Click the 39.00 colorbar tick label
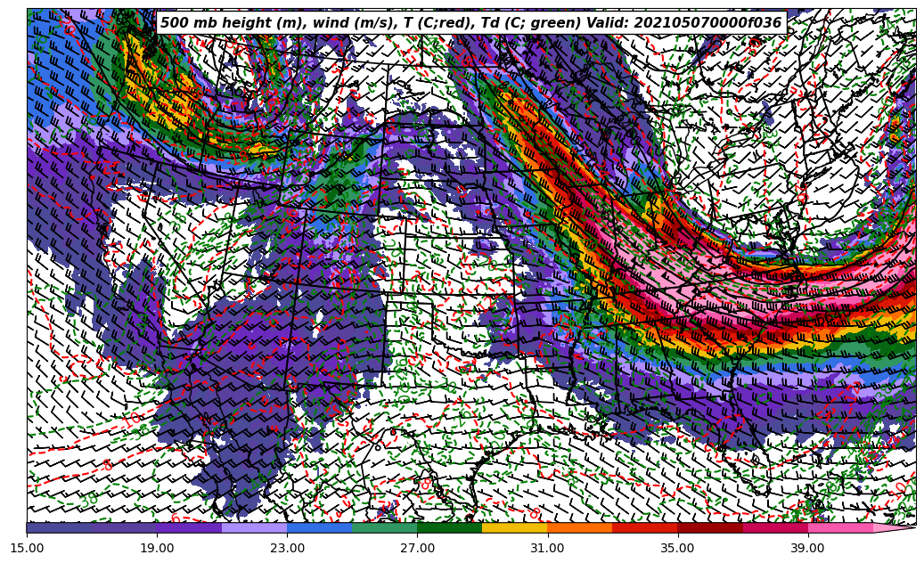 coord(808,549)
